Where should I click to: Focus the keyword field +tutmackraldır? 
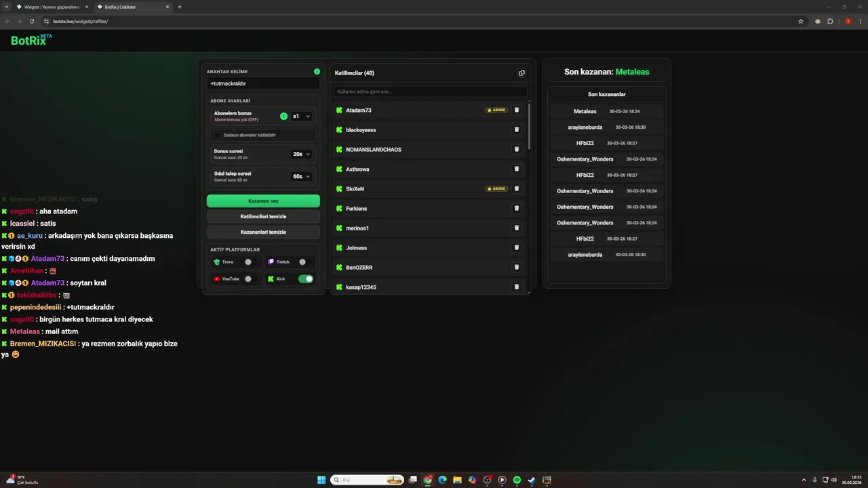[x=263, y=83]
